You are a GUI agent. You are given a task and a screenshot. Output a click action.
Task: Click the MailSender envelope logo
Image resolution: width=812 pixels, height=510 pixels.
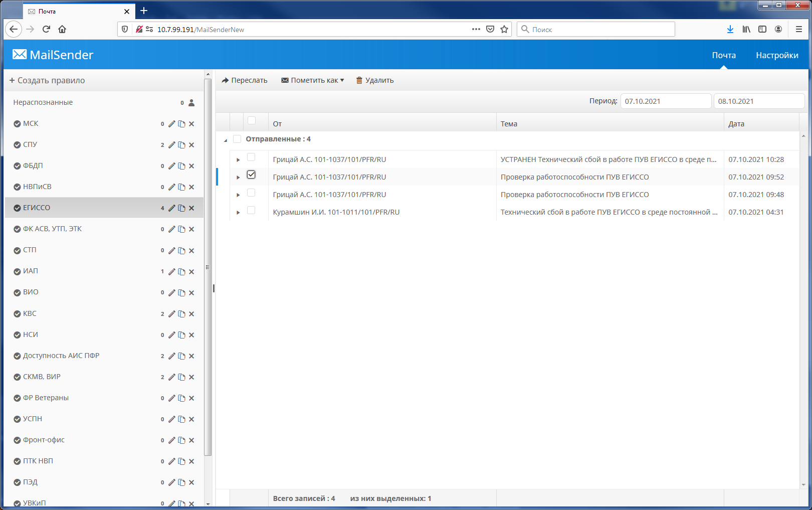pos(20,54)
